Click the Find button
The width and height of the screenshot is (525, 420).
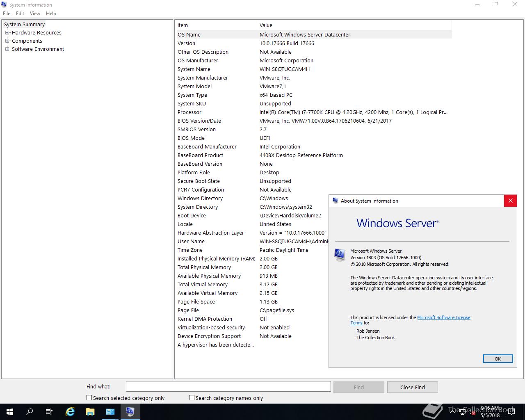click(359, 387)
